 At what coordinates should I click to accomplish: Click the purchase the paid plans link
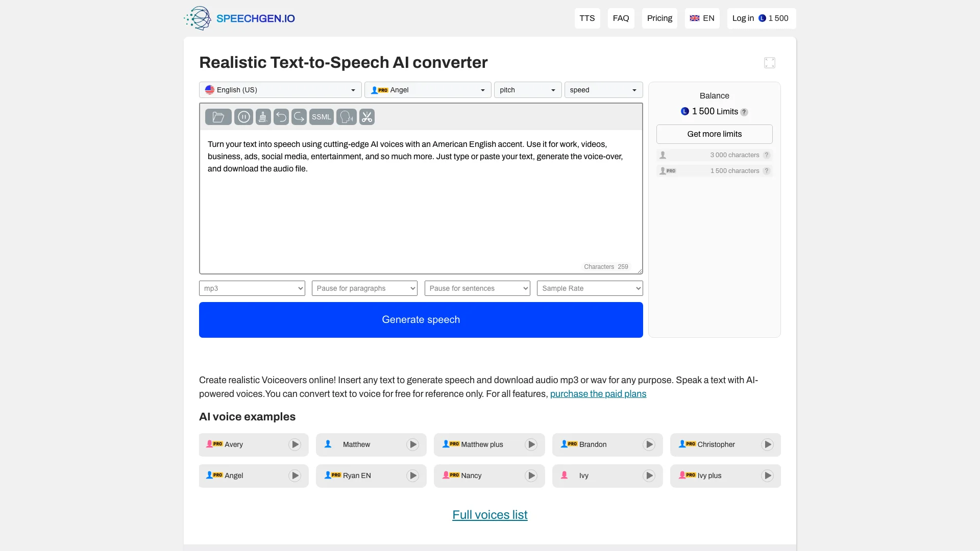point(598,393)
